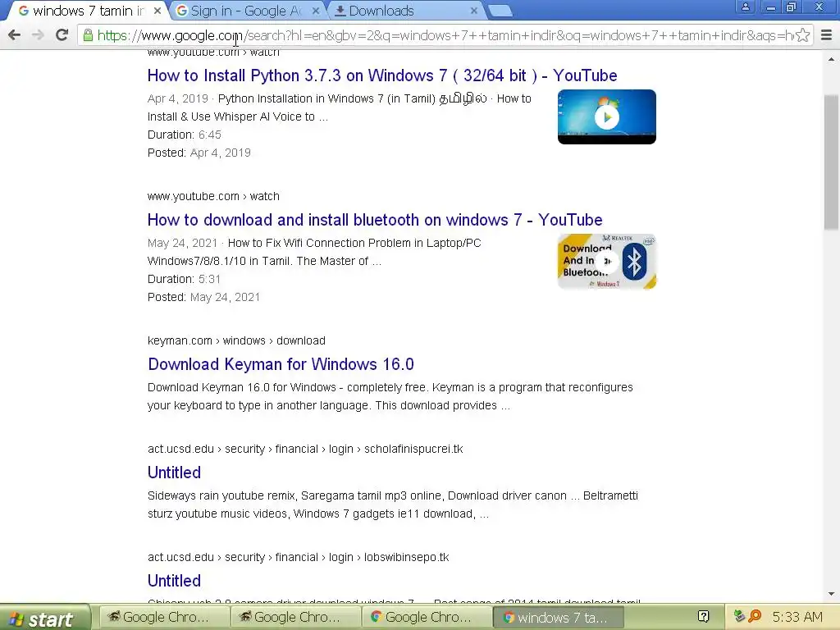The width and height of the screenshot is (840, 630).
Task: Reload the page with the refresh icon
Action: [62, 35]
